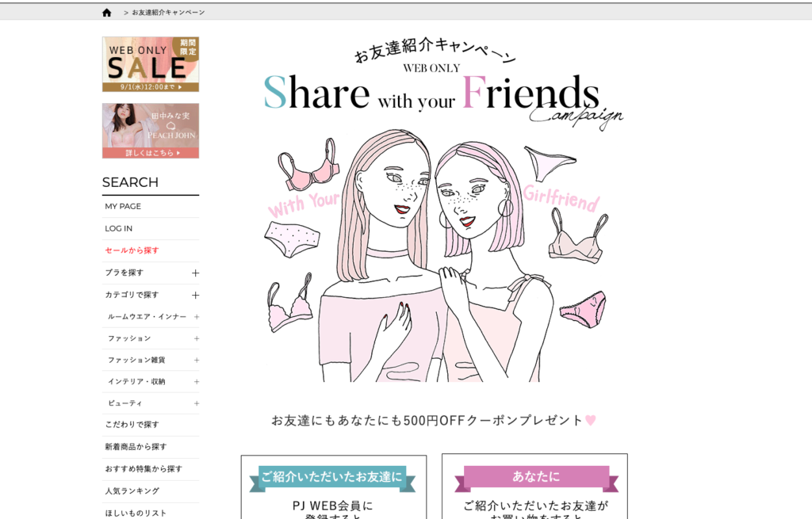Open the 田中みな実 Peach John banner

point(151,131)
